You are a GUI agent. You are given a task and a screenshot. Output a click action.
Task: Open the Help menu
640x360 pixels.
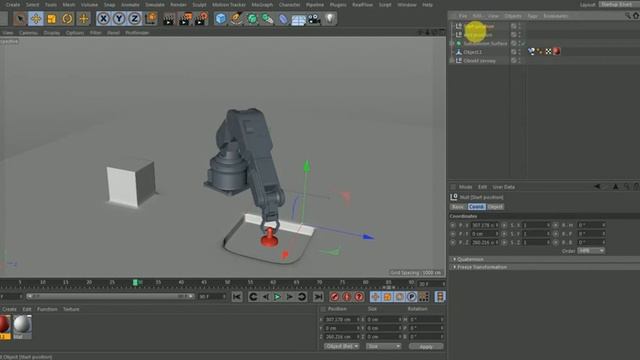coord(427,5)
